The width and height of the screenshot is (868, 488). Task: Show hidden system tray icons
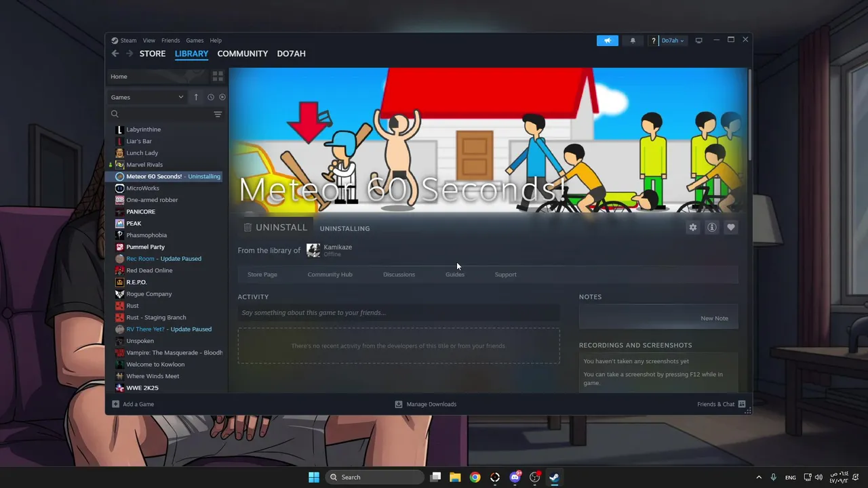coord(758,477)
